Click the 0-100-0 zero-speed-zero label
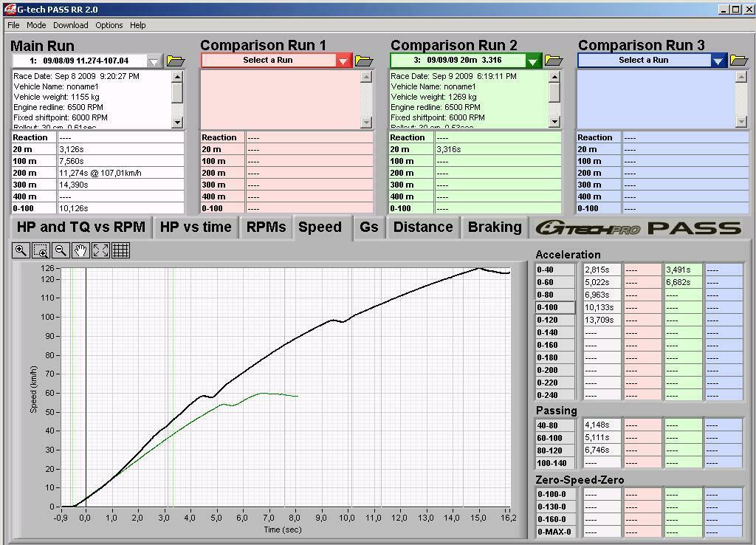This screenshot has width=756, height=545. point(555,494)
